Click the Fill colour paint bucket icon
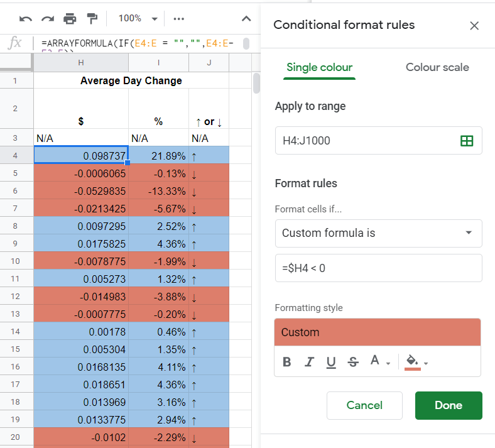Viewport: 495px width, 448px height. tap(412, 362)
